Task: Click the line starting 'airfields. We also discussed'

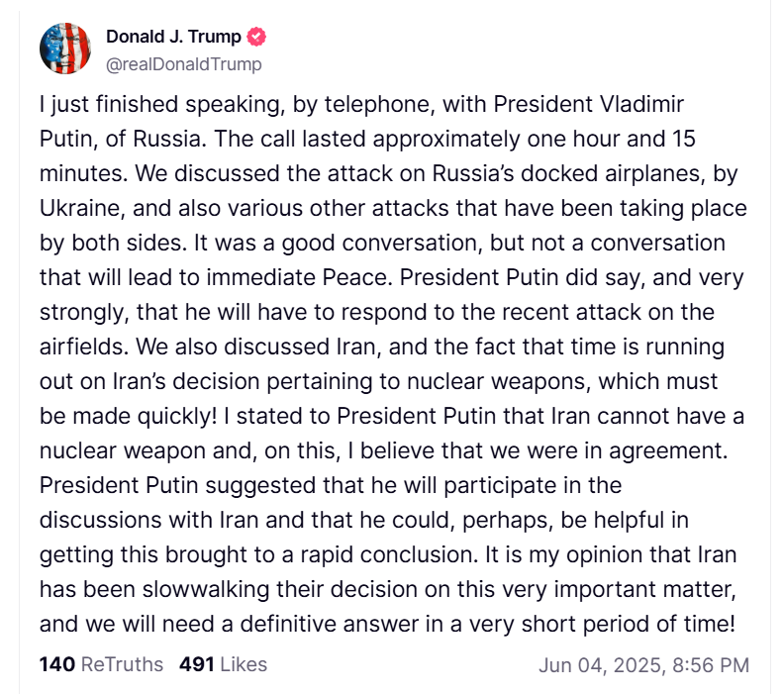Action: tap(382, 347)
